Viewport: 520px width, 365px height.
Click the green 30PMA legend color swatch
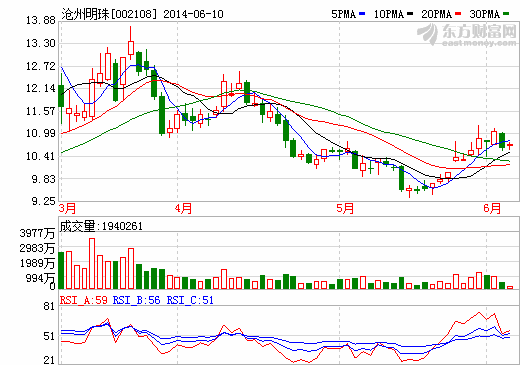(506, 14)
